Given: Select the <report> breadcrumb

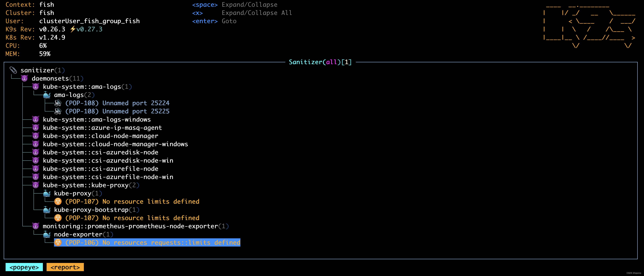Looking at the screenshot, I should coord(65,267).
